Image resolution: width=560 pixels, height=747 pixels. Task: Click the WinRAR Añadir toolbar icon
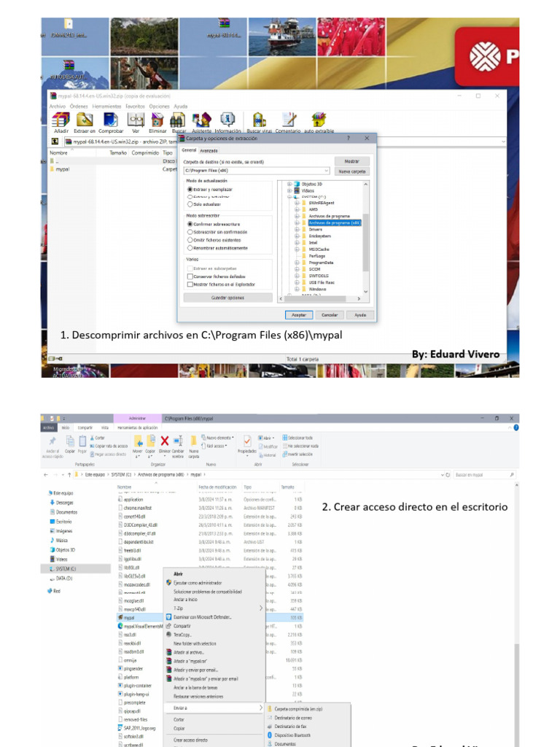[61, 119]
